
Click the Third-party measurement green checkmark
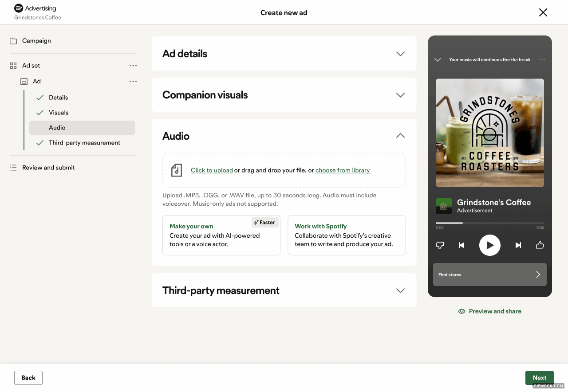click(x=40, y=143)
